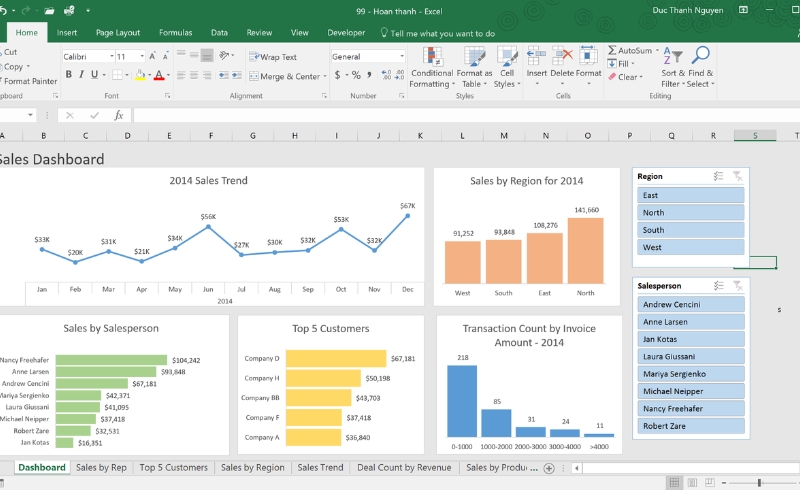Screen dimensions: 800x490
Task: Open the fill color dropdown arrow
Action: click(149, 75)
